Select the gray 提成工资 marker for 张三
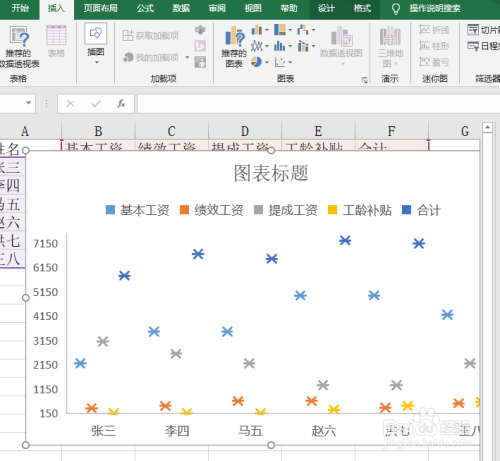 (x=103, y=341)
